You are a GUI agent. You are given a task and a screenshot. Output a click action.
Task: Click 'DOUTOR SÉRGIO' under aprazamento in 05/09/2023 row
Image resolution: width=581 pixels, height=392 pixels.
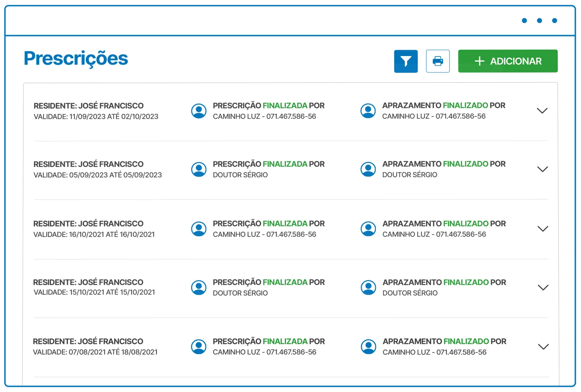point(410,175)
